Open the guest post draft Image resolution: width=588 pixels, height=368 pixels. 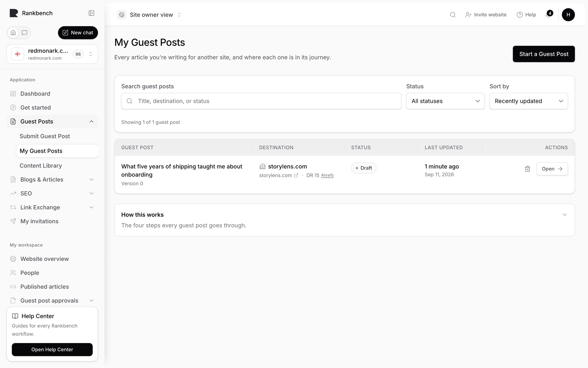click(552, 169)
